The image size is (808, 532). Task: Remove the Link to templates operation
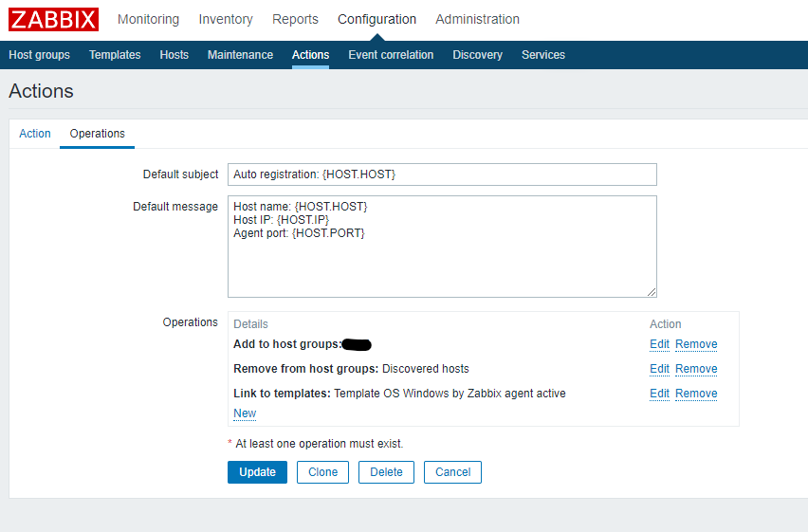[x=696, y=394]
